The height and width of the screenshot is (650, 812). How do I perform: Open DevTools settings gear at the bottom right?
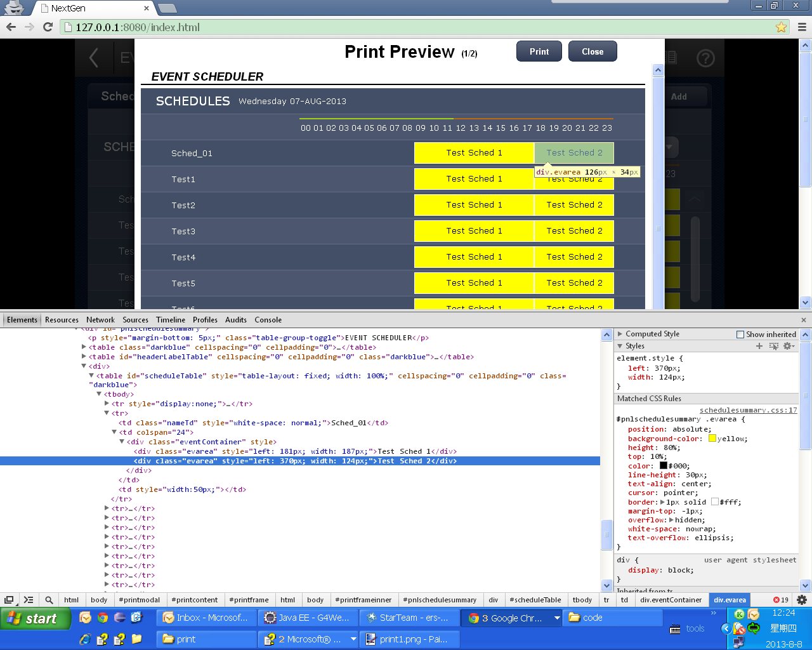pyautogui.click(x=802, y=600)
